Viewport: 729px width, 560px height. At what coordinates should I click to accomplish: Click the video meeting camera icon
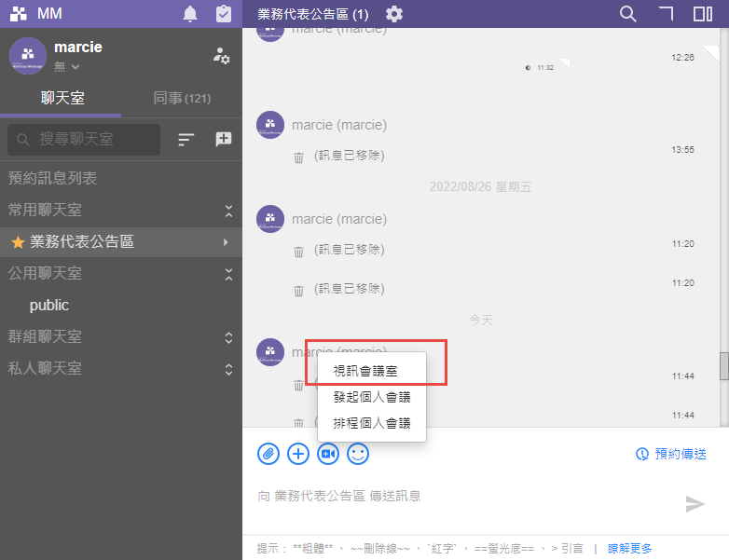click(x=328, y=454)
